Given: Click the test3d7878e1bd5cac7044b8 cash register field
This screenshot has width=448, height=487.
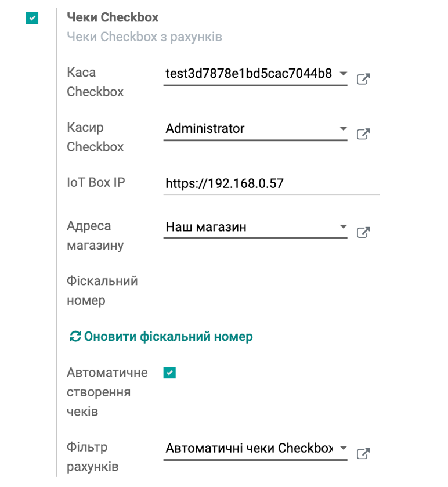Looking at the screenshot, I should pos(248,74).
